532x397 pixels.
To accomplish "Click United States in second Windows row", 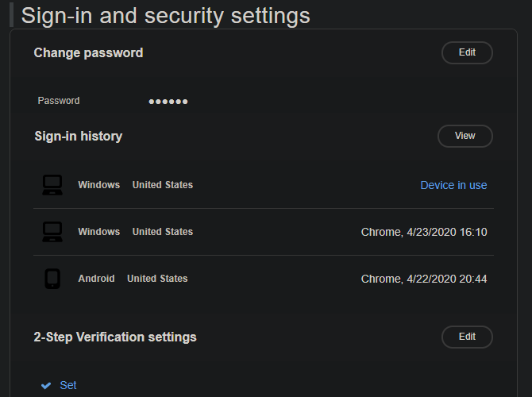I will [x=163, y=232].
